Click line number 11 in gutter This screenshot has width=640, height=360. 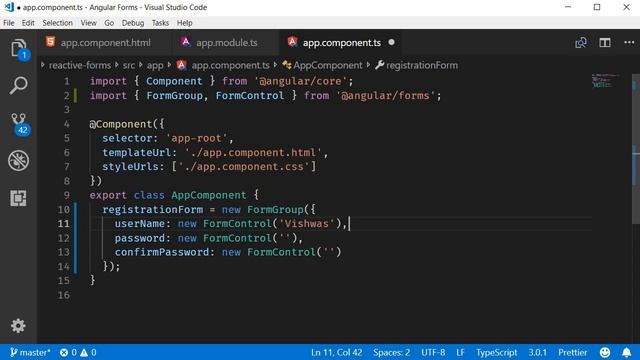click(63, 224)
